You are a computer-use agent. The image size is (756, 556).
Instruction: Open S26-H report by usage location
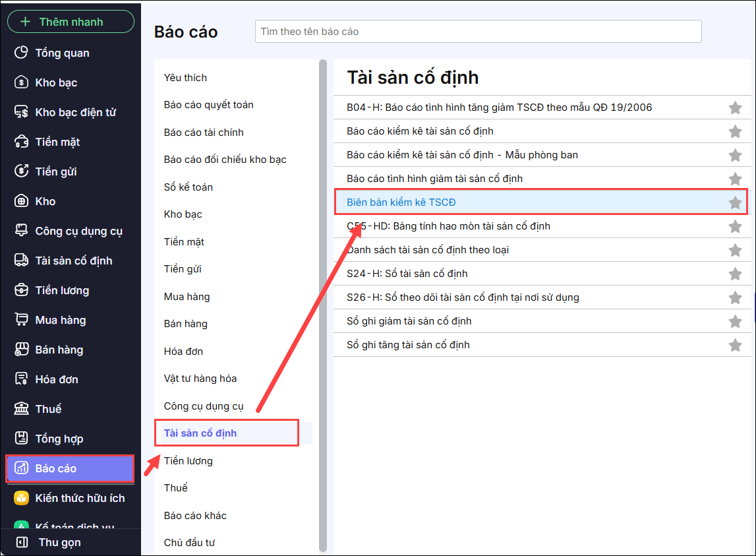[463, 297]
